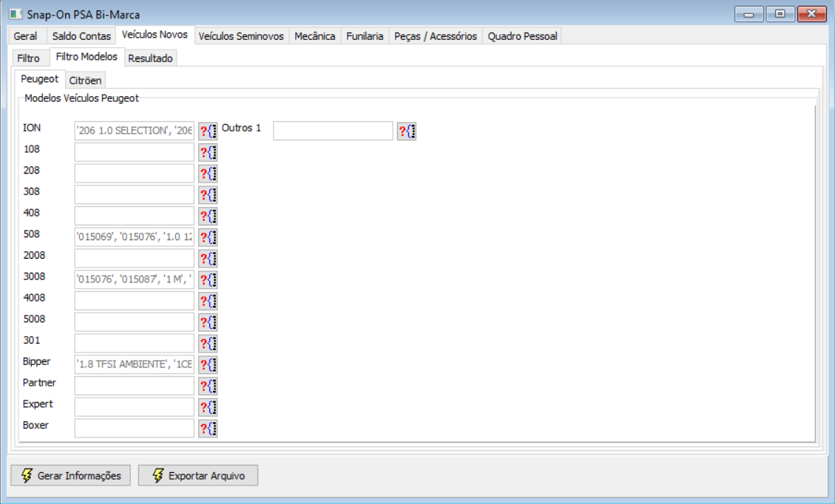The image size is (835, 504).
Task: Focus the Boxer models input field
Action: tap(134, 429)
